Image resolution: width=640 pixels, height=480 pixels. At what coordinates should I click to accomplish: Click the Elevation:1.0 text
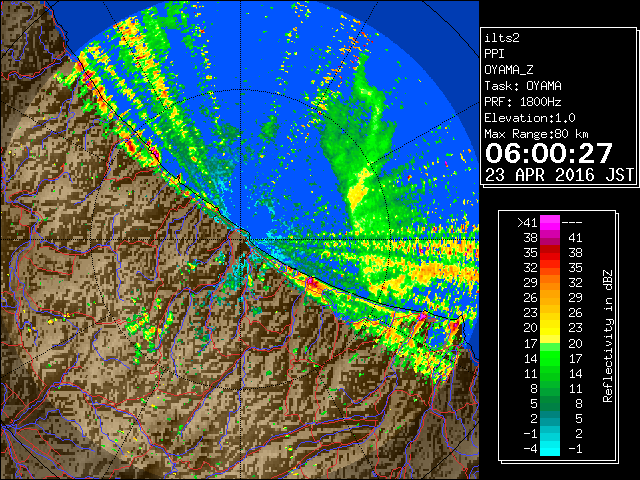pyautogui.click(x=530, y=118)
